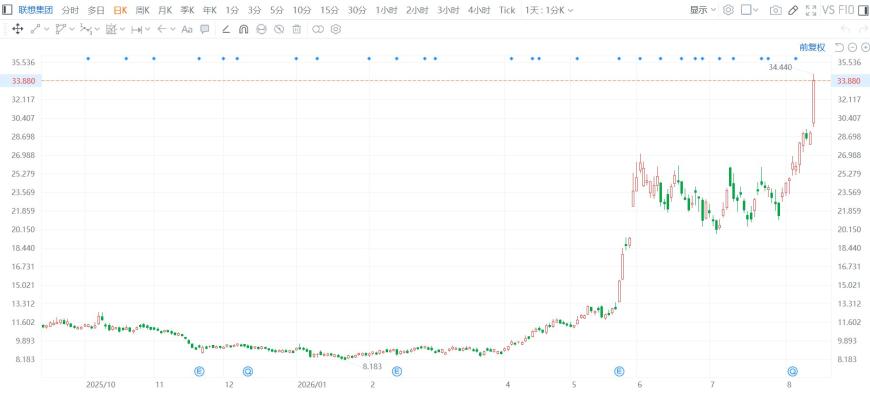Open the VS compare button

coord(828,10)
